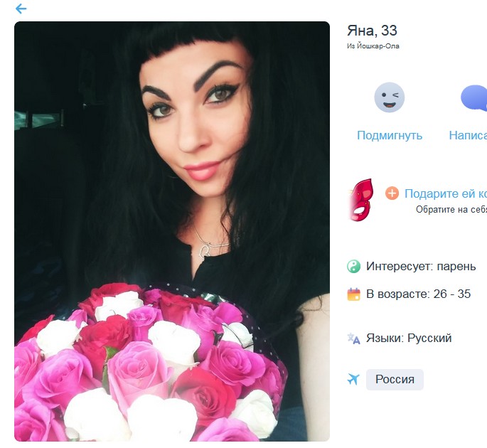Go back using the blue arrow
The height and width of the screenshot is (448, 487).
click(x=21, y=9)
